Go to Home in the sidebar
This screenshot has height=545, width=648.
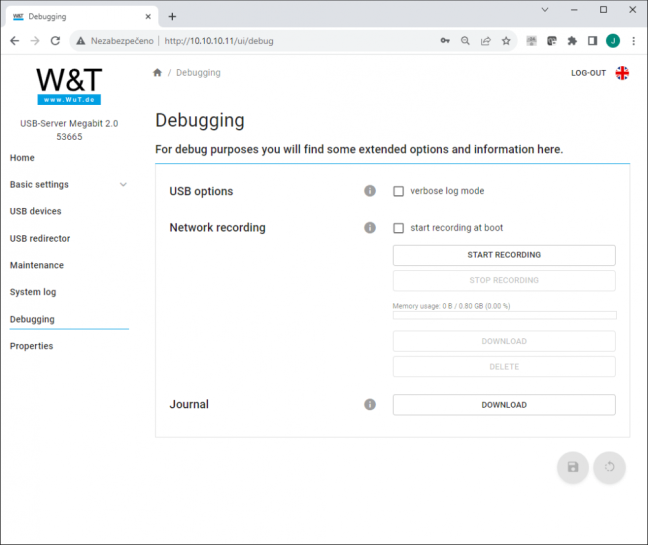click(22, 158)
